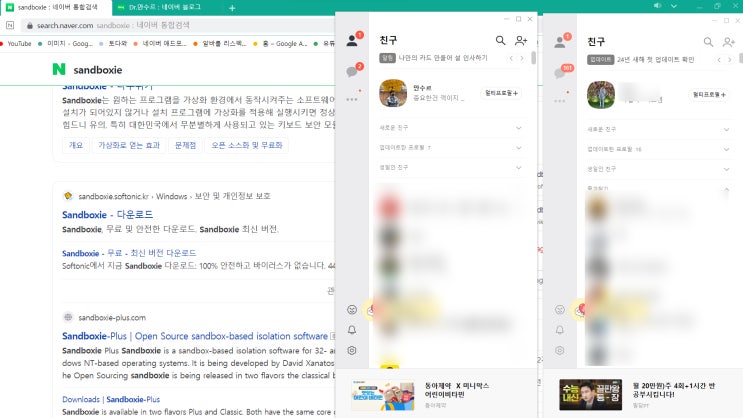Open Chats bubble icon in left KakaoTalk window
Viewport: 743px width, 418px height.
[352, 72]
